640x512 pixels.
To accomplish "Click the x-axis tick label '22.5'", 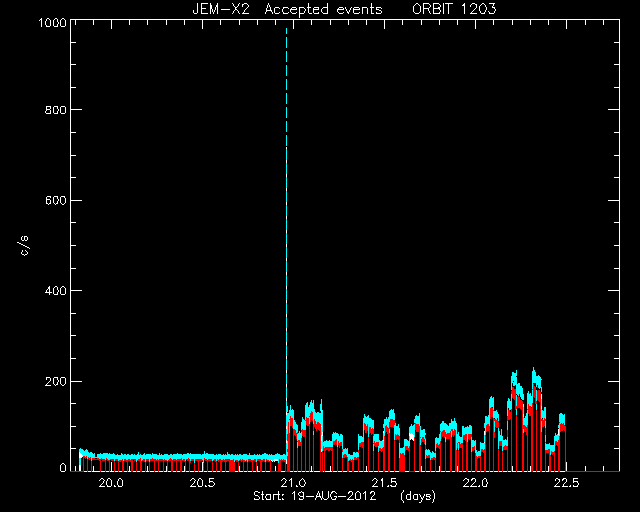I will (567, 483).
